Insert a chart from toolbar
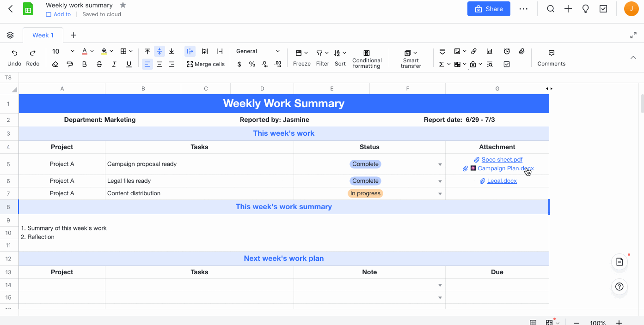This screenshot has height=325, width=644. [490, 51]
